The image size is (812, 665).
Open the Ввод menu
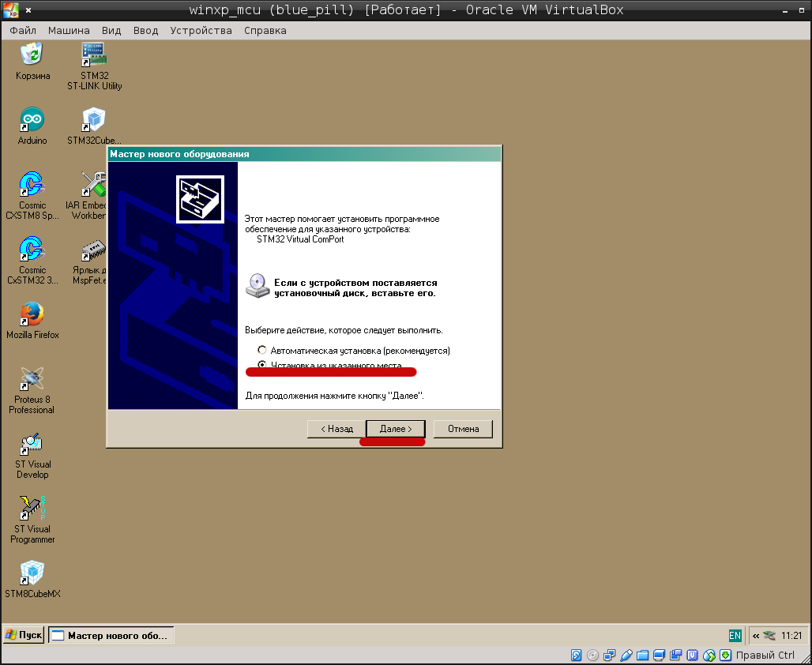coord(145,31)
